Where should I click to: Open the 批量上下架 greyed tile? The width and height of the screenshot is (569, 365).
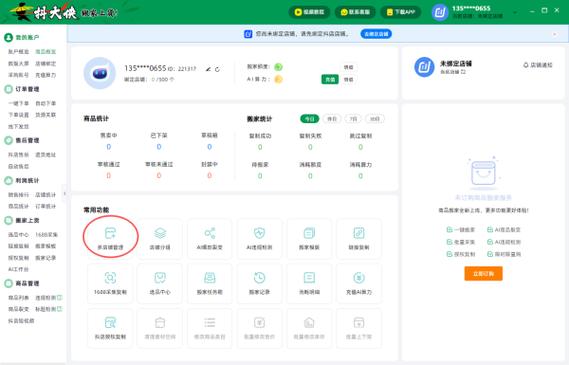coord(359,328)
